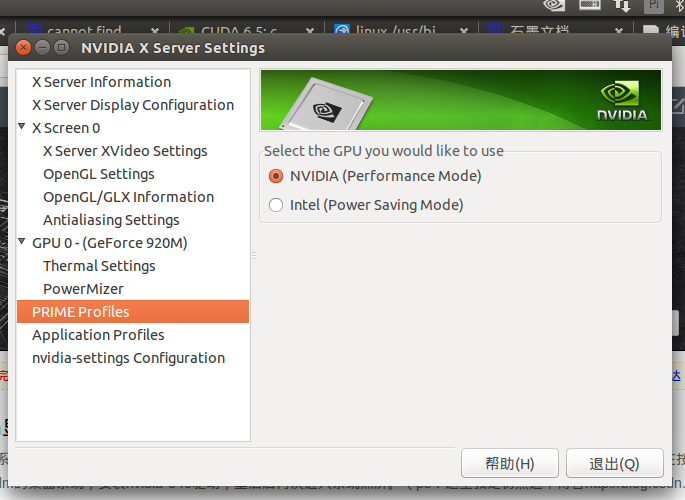This screenshot has height=500, width=685.
Task: Click keyboard indicator in top panel
Action: [x=590, y=4]
